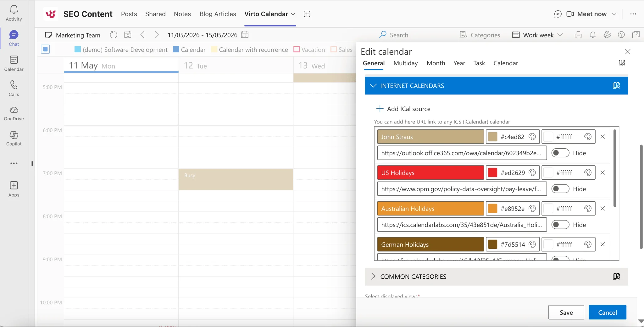This screenshot has height=327, width=644.
Task: Open date picker beside date range
Action: [x=245, y=35]
